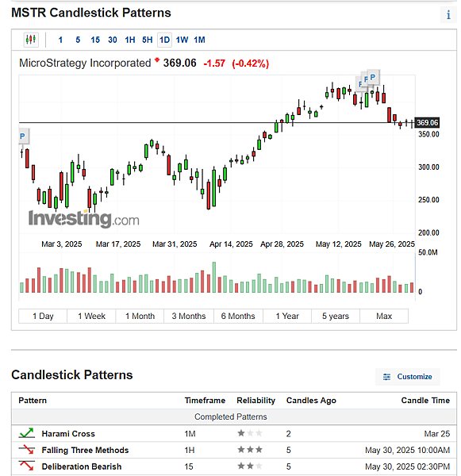Image resolution: width=461 pixels, height=476 pixels.
Task: Open the Customize patterns button
Action: (408, 377)
